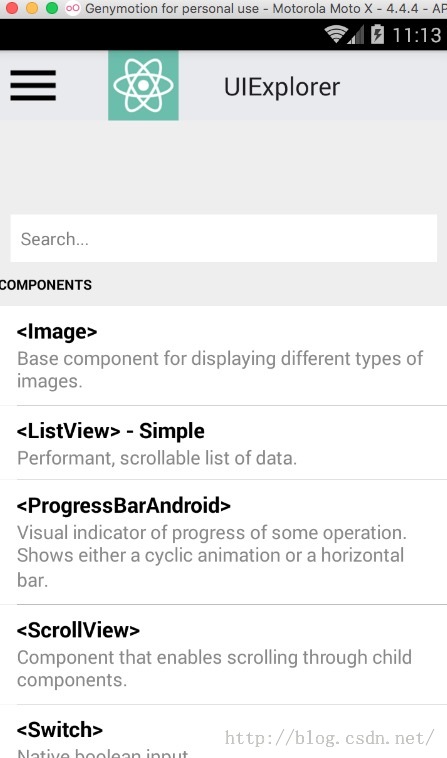
Task: Click the battery charging indicator icon
Action: point(377,34)
